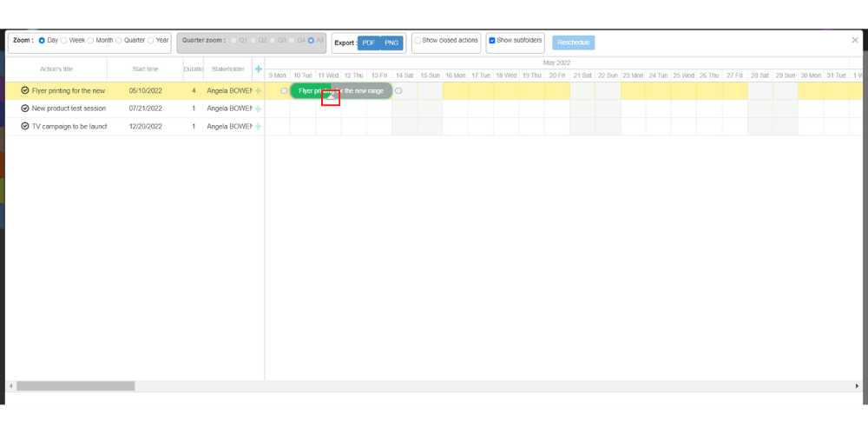Click the plus icon in the column header
Screen dimensions: 868x434
[258, 69]
